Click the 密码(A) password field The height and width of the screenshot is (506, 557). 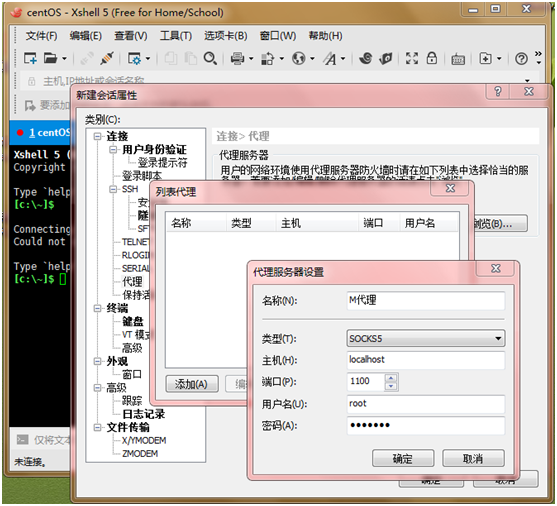(x=426, y=425)
